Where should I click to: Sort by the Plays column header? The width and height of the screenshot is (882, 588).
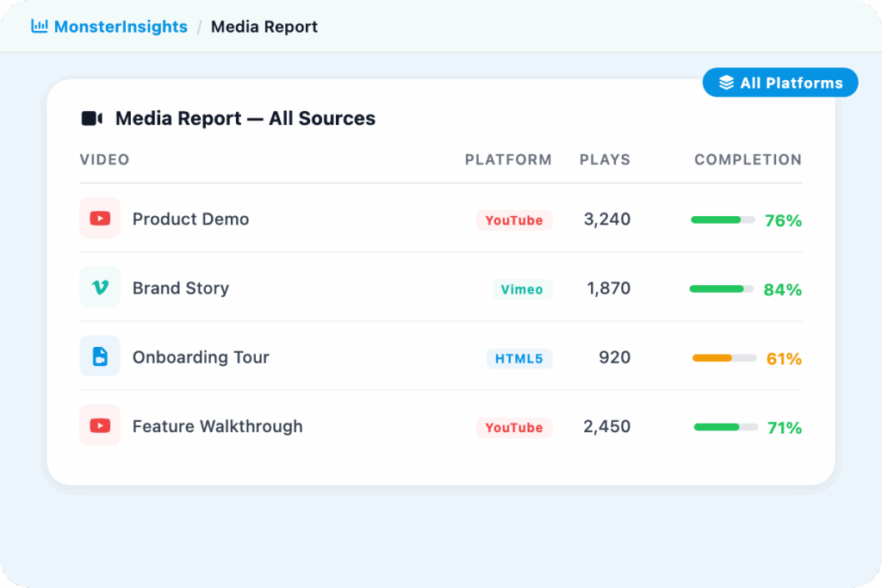coord(605,159)
